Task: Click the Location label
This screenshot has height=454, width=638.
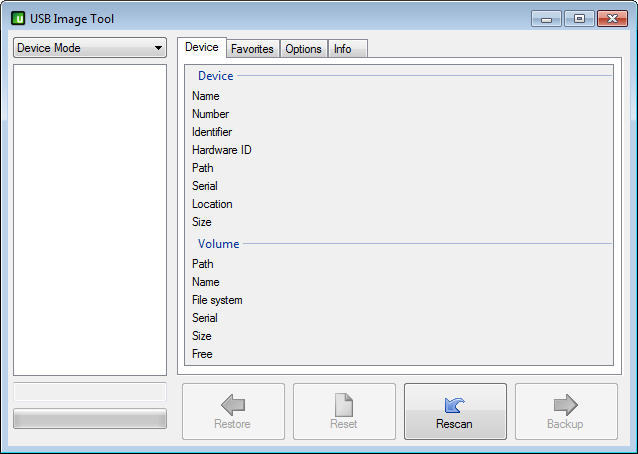Action: pos(212,204)
